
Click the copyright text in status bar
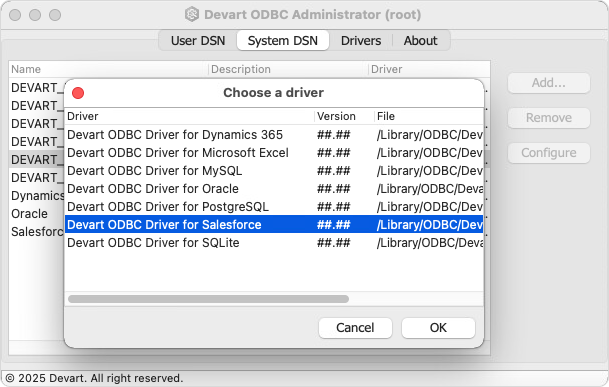[94, 378]
